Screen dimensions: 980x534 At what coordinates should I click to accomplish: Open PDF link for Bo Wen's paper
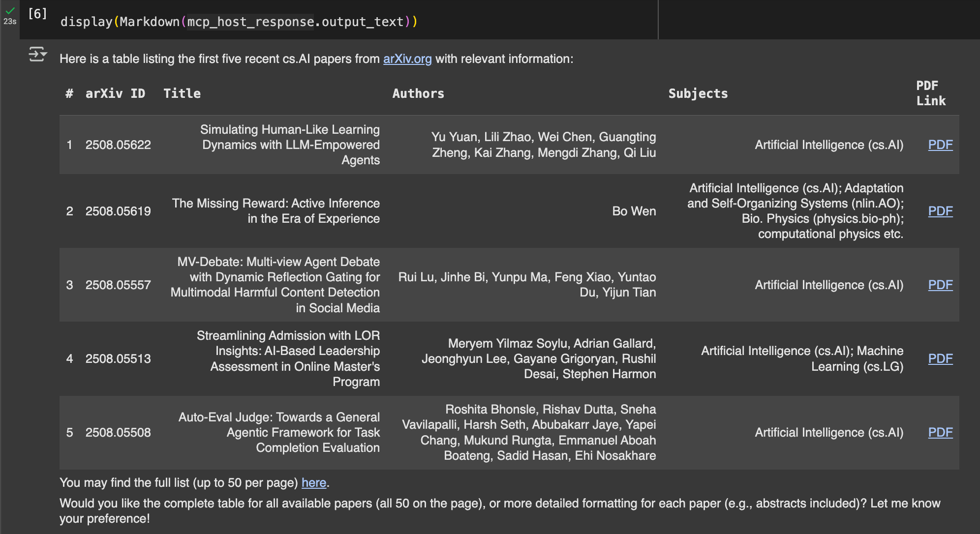[940, 211]
